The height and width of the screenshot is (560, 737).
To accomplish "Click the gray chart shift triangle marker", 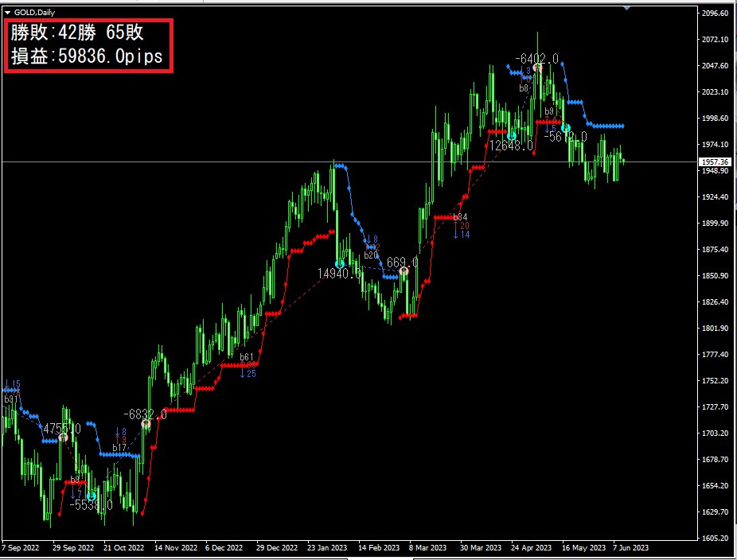I will (627, 8).
